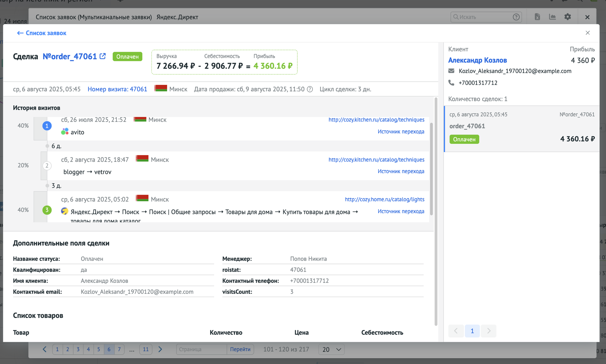The image size is (606, 364).
Task: Click client phone handset icon
Action: coord(451,83)
